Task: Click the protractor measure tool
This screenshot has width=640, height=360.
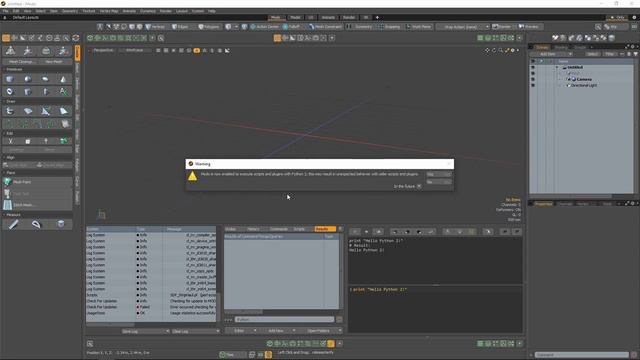Action: point(36,224)
